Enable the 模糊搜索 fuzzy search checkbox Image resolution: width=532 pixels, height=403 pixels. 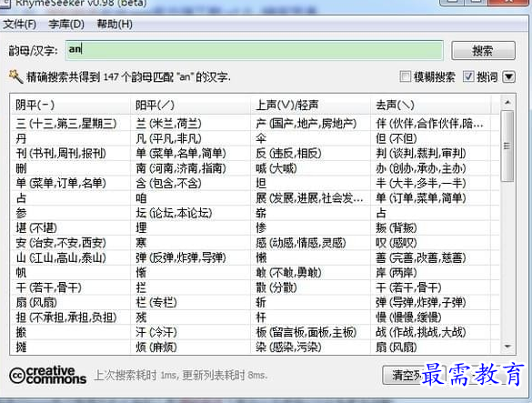(405, 76)
